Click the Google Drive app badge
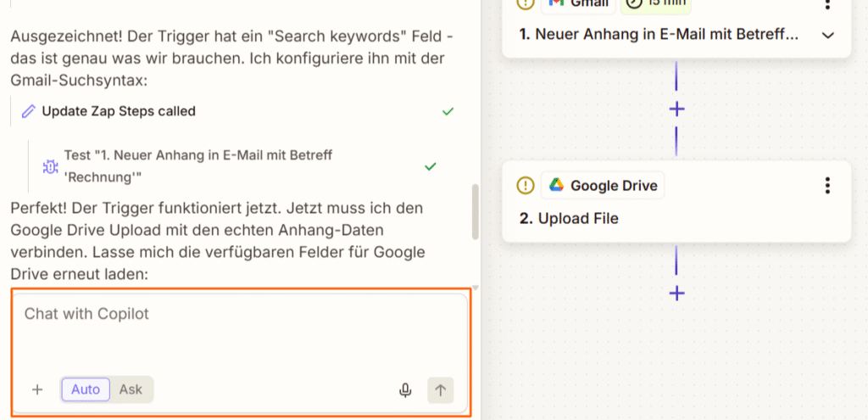This screenshot has height=420, width=868. [x=603, y=185]
